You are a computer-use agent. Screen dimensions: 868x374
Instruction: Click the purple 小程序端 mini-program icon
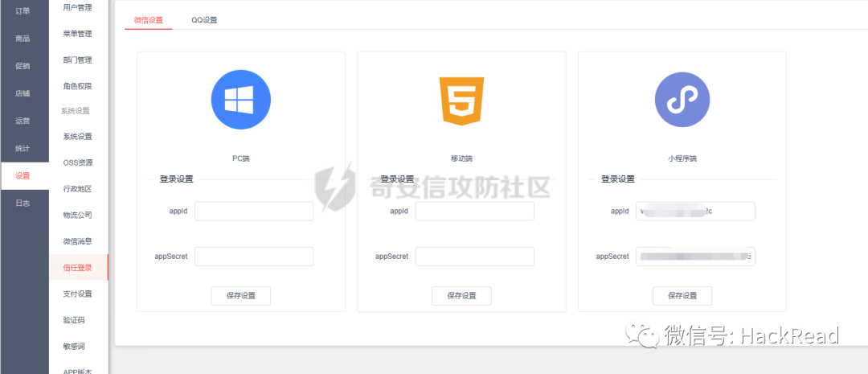point(682,100)
